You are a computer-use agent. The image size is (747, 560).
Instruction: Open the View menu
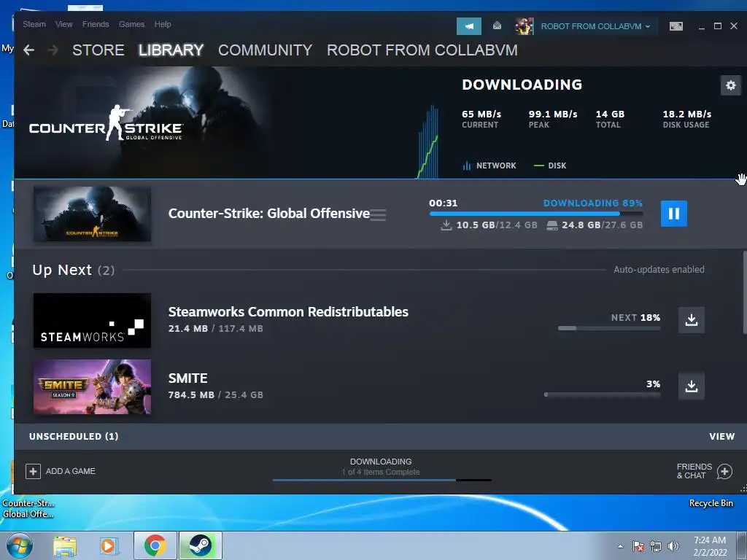(x=64, y=24)
